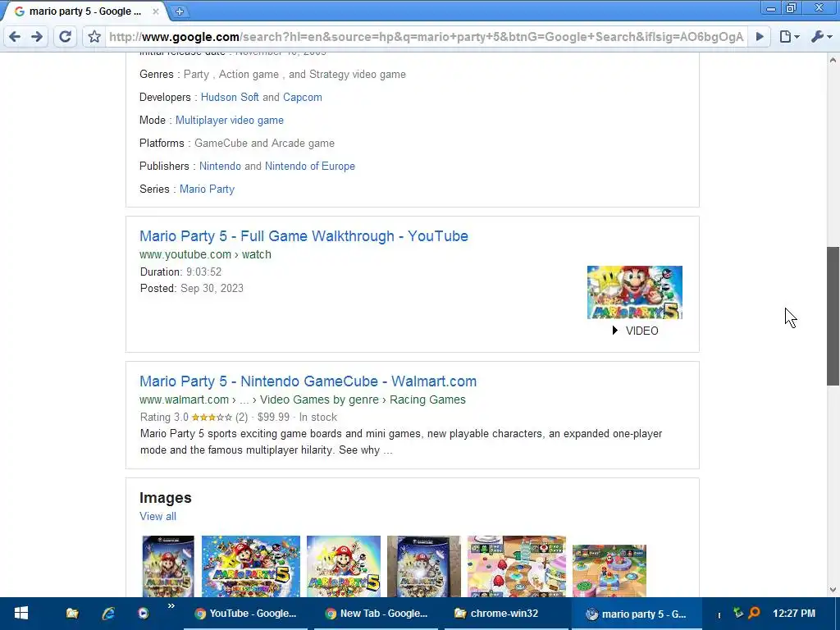Open the page menu dropdown

pyautogui.click(x=789, y=36)
